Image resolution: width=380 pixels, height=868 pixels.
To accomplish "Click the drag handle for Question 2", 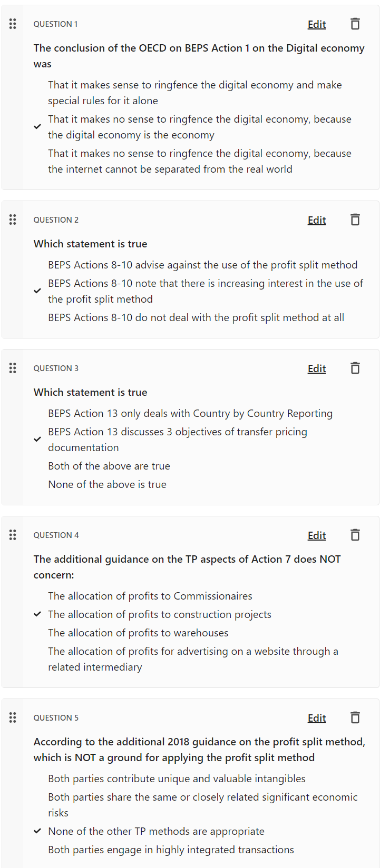I will tap(13, 220).
